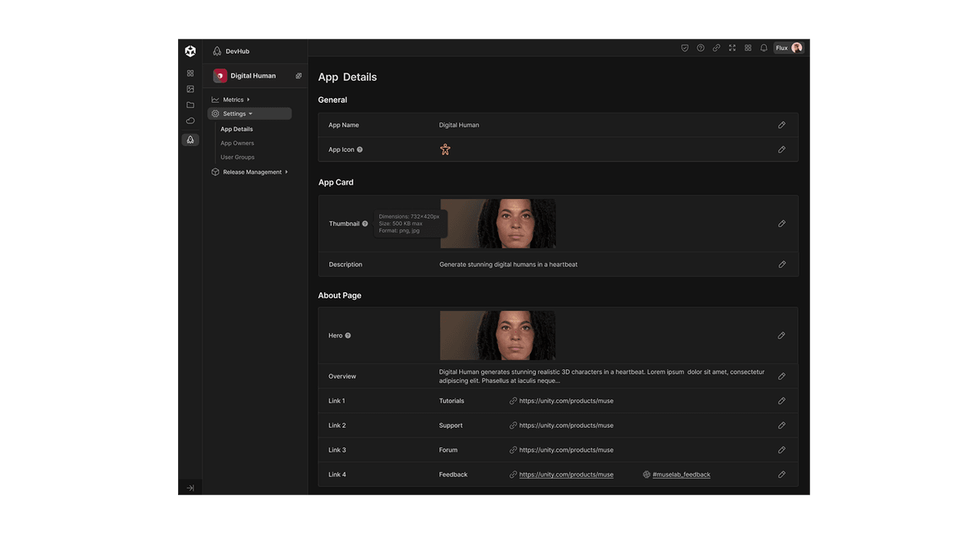Click the notifications bell icon

tap(764, 48)
